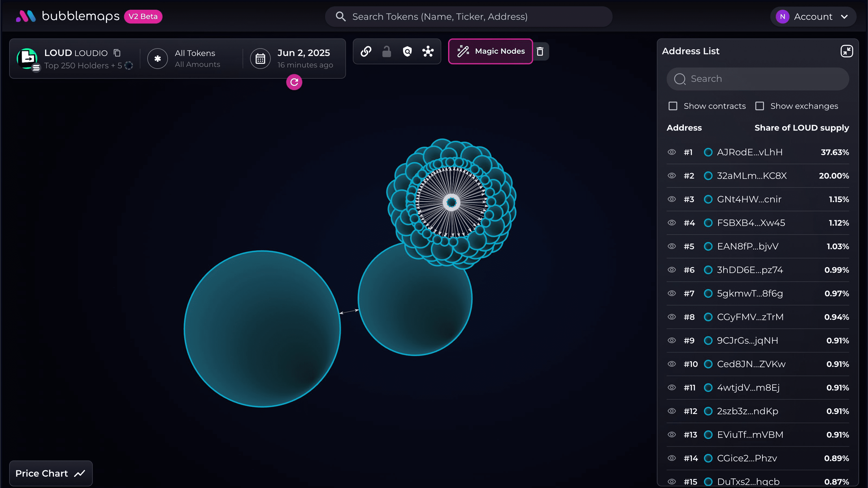Click the search magnifier icon in top bar
This screenshot has height=488, width=868.
[x=341, y=17]
